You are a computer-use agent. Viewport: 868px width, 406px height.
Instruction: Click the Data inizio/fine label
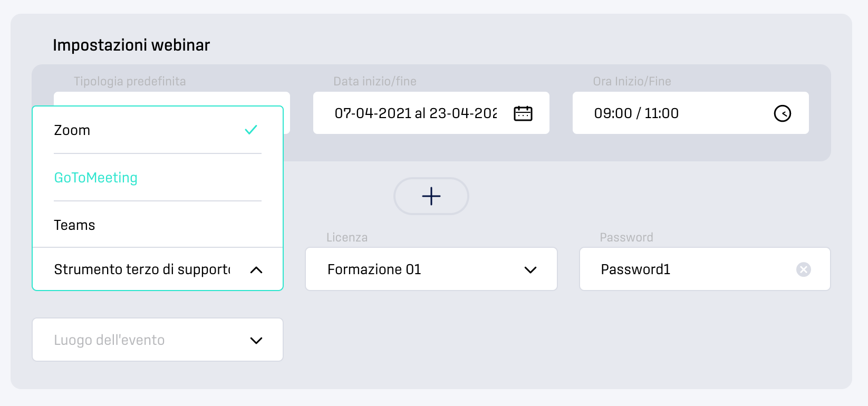click(x=375, y=81)
